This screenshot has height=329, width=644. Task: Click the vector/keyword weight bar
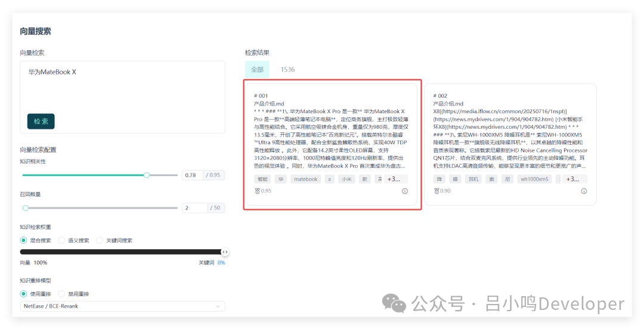(122, 252)
